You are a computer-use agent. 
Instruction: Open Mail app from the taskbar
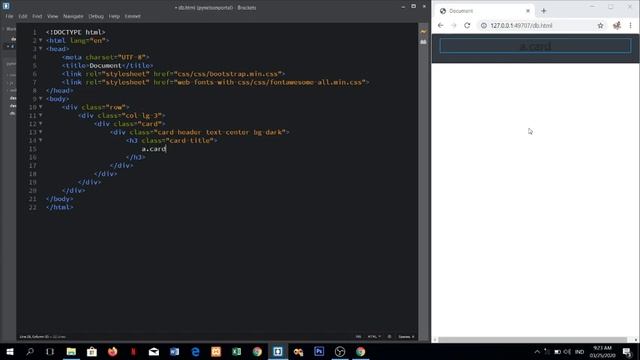(154, 351)
